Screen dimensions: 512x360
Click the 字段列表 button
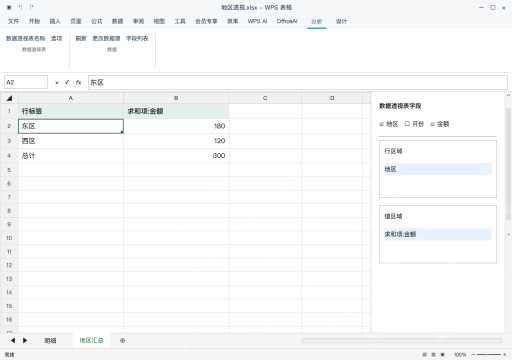(137, 39)
